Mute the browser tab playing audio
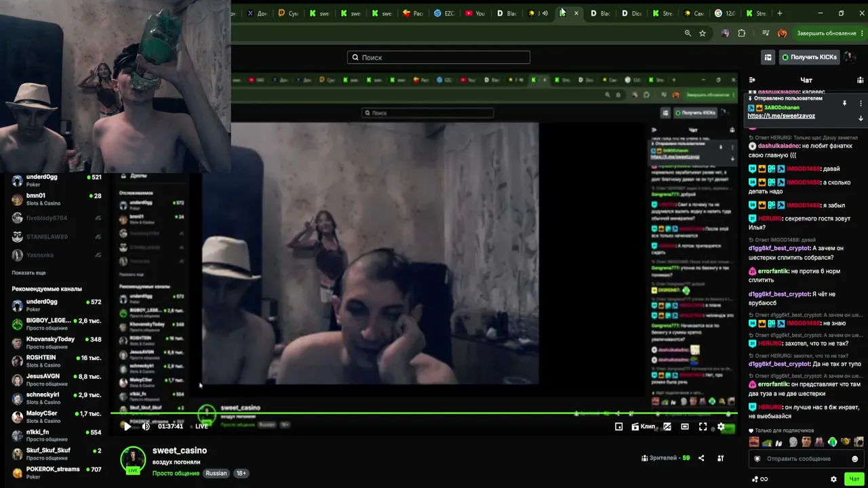 pyautogui.click(x=545, y=13)
